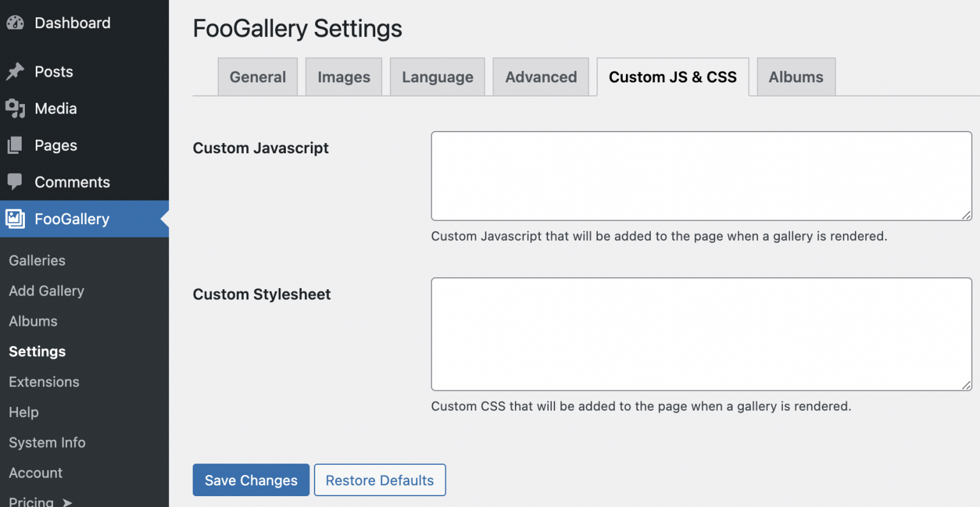This screenshot has height=507, width=980.
Task: Click the Custom Javascript field label
Action: click(261, 148)
